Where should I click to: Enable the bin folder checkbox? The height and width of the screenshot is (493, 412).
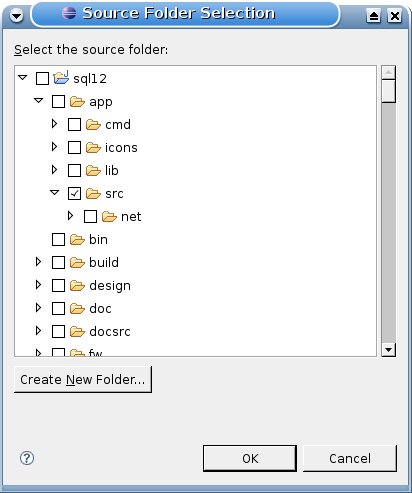(x=58, y=240)
